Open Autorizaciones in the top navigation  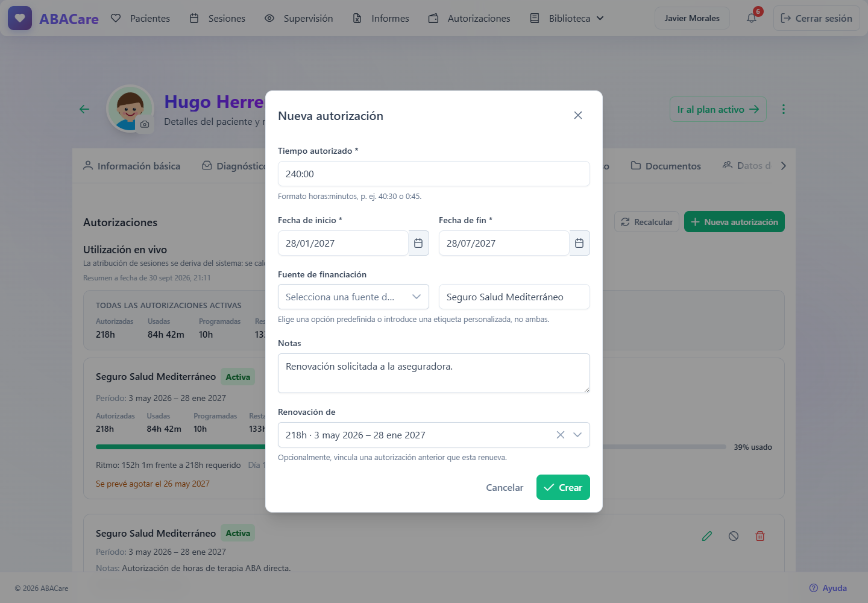click(470, 18)
